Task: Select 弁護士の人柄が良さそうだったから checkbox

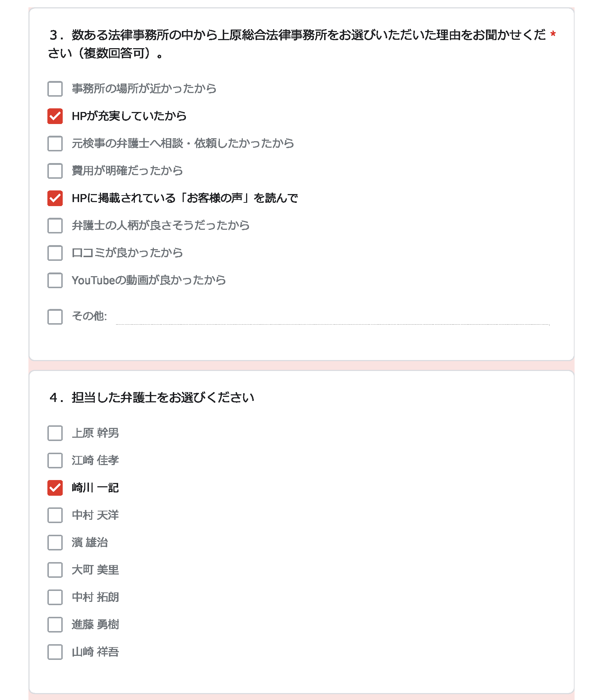Action: point(55,225)
